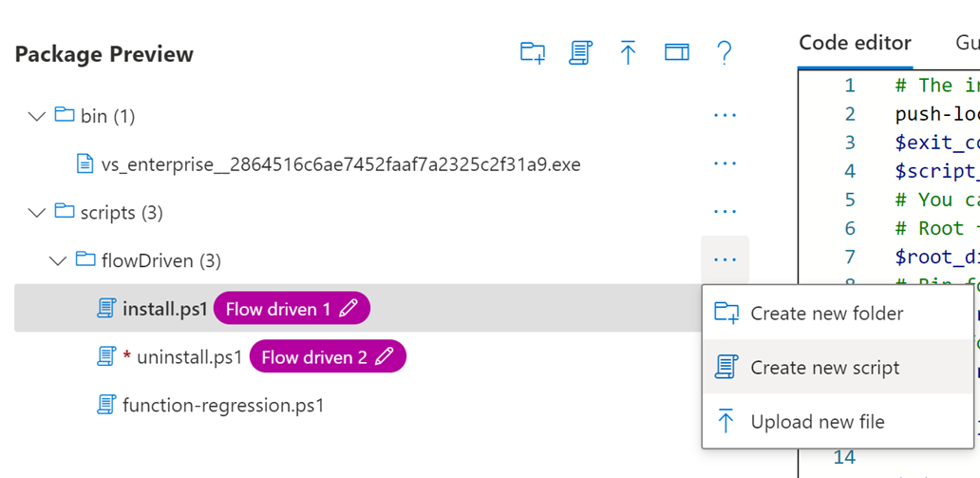
Task: Collapse the flowDriven folder chevron
Action: coord(58,260)
